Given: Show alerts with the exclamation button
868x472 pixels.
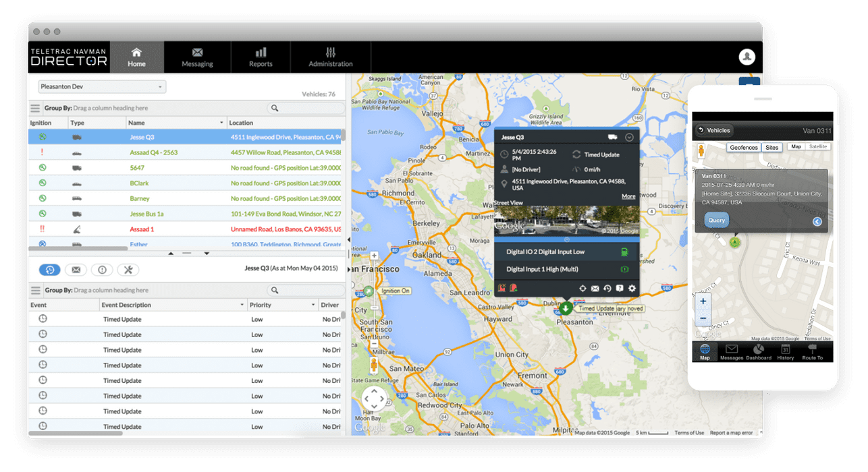Looking at the screenshot, I should [x=102, y=270].
